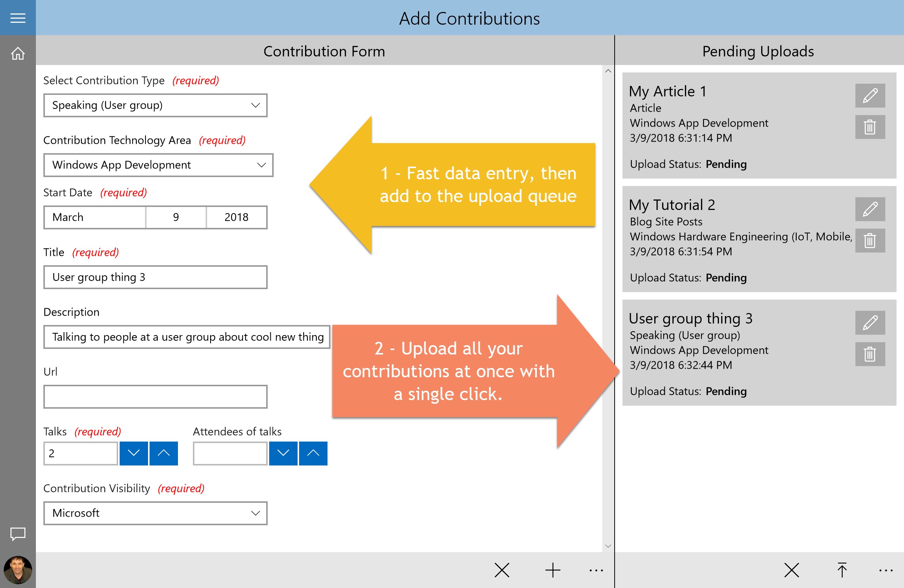
Task: Expand Contribution Technology Area dropdown
Action: point(158,165)
